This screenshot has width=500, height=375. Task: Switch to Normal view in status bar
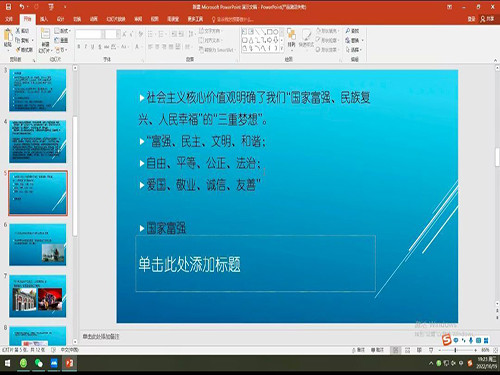point(396,350)
